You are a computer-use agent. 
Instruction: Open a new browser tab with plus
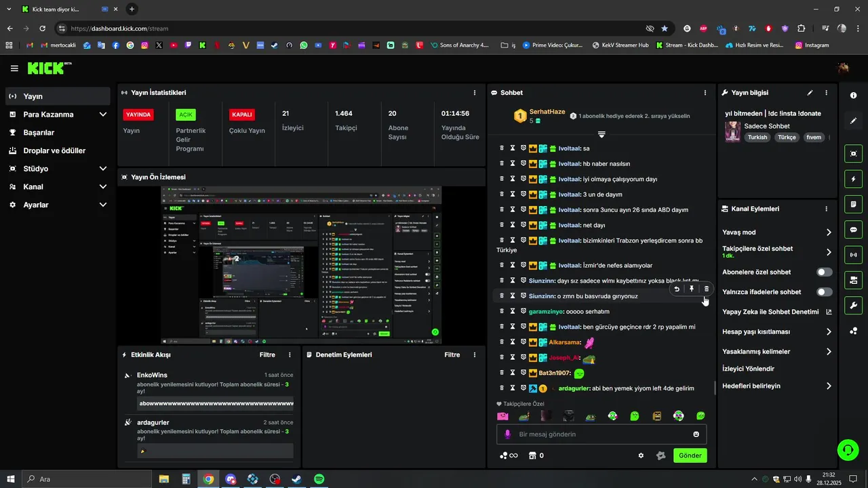(132, 9)
